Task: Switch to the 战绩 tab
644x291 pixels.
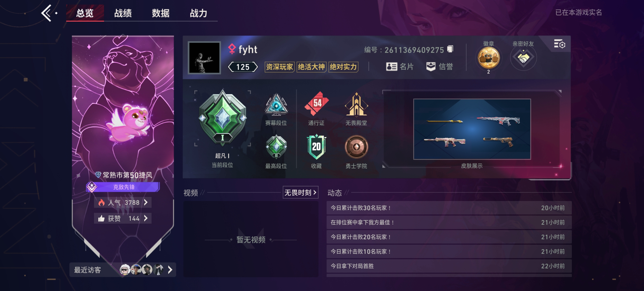Action: point(123,13)
